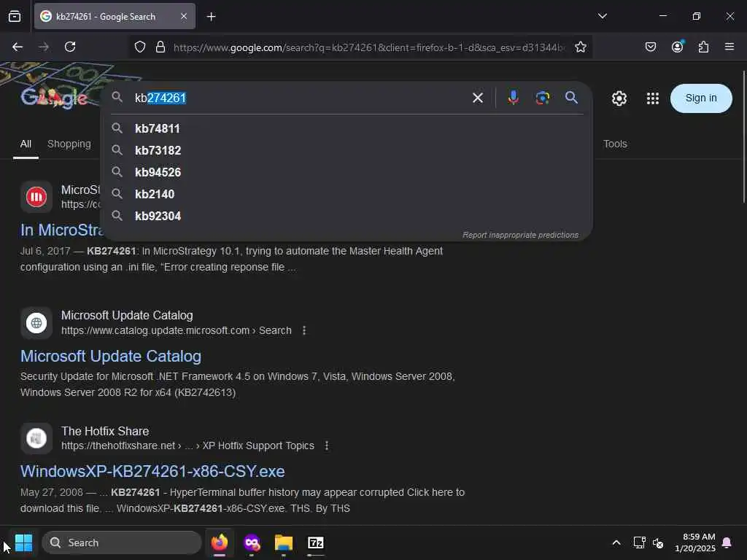Click thehotfixshare.net URL breadcrumb

(x=187, y=446)
